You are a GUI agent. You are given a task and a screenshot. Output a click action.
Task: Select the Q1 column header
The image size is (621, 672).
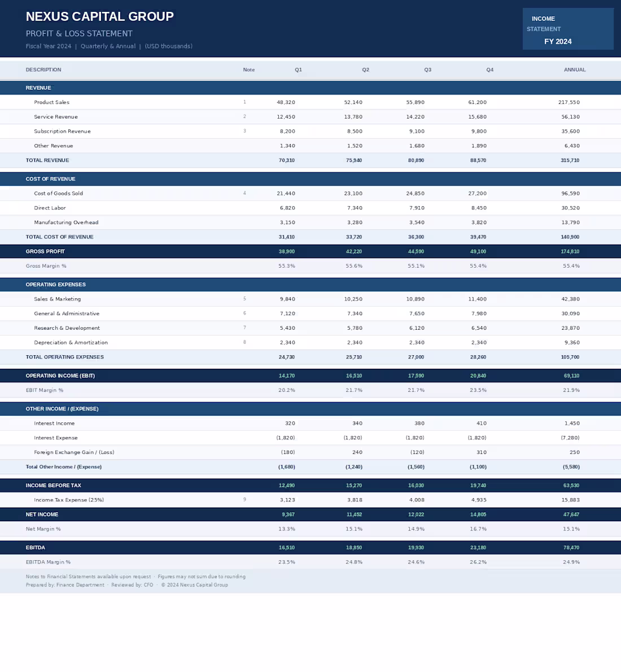point(298,69)
